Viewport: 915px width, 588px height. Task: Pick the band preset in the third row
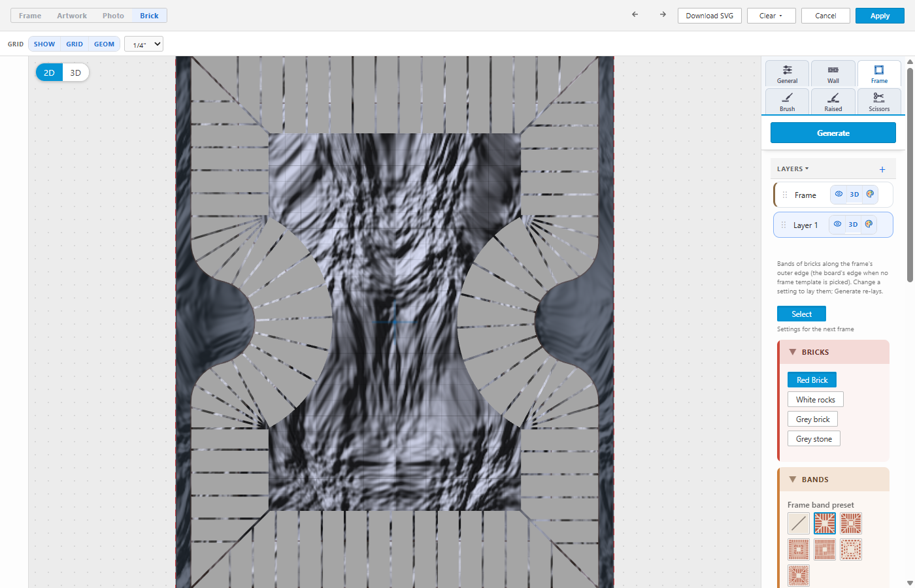pyautogui.click(x=799, y=576)
